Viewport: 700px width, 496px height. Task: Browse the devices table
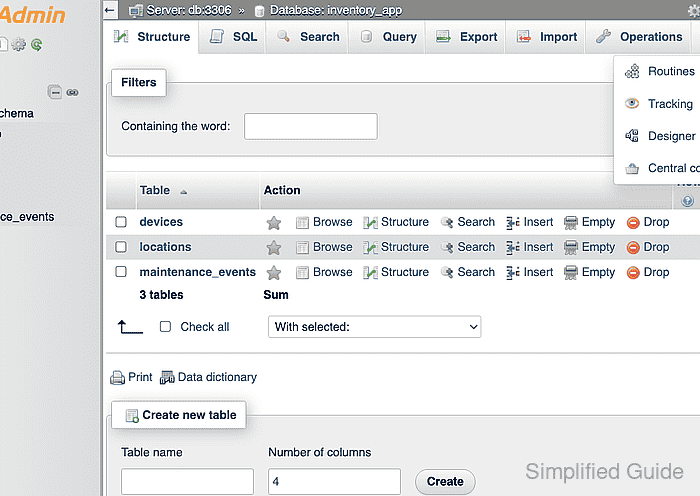click(x=324, y=222)
